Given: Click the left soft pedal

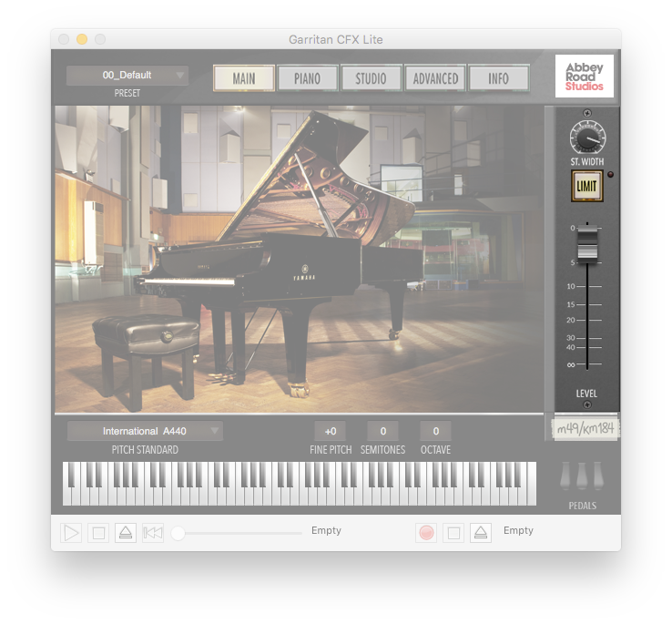Looking at the screenshot, I should [565, 476].
